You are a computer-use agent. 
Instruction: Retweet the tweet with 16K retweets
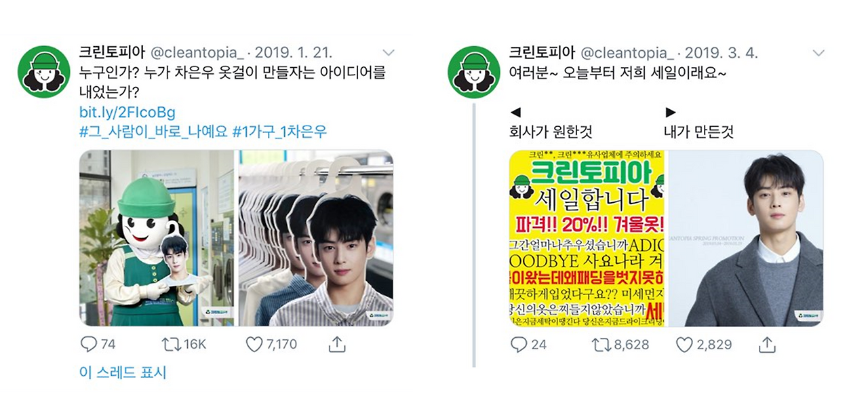click(171, 345)
